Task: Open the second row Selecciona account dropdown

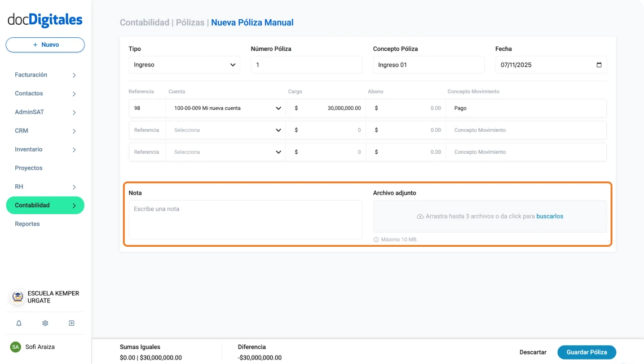Action: click(225, 130)
